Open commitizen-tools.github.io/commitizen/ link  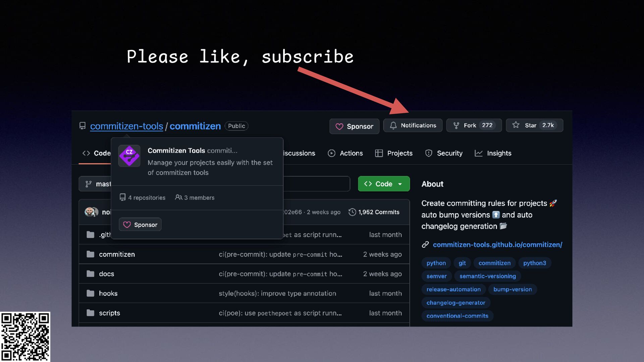pyautogui.click(x=497, y=245)
